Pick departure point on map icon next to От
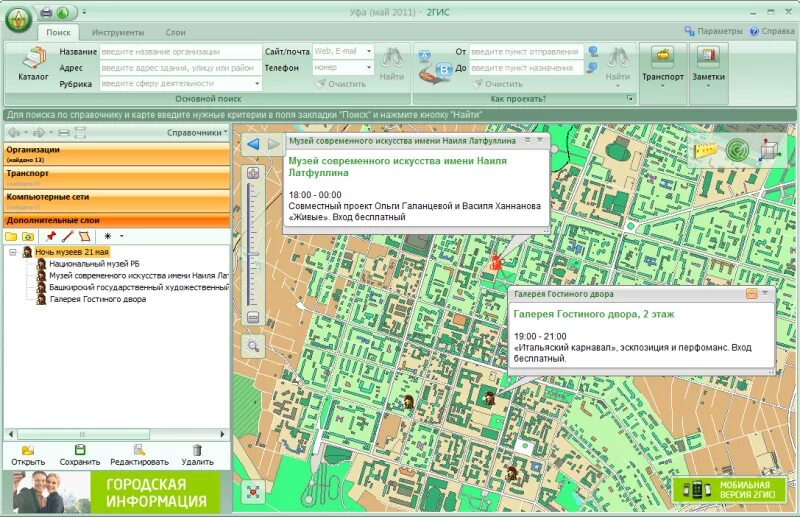This screenshot has height=517, width=800. [593, 52]
